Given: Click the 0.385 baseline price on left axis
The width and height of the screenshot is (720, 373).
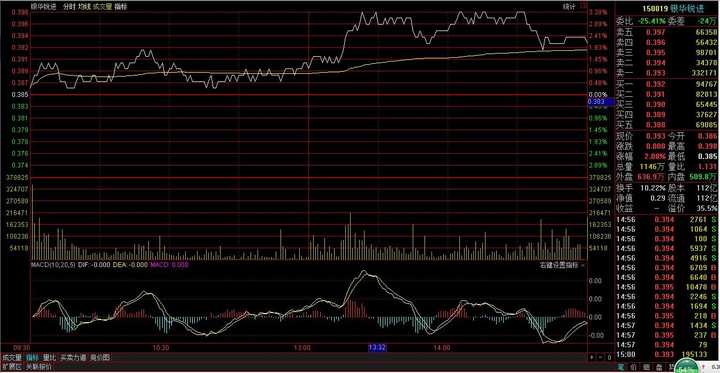Looking at the screenshot, I should [21, 95].
